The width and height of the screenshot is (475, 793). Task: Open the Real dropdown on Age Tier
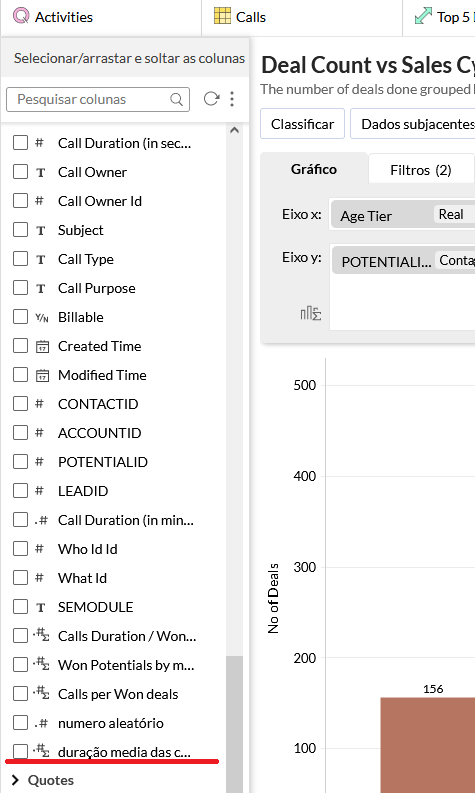pos(454,214)
